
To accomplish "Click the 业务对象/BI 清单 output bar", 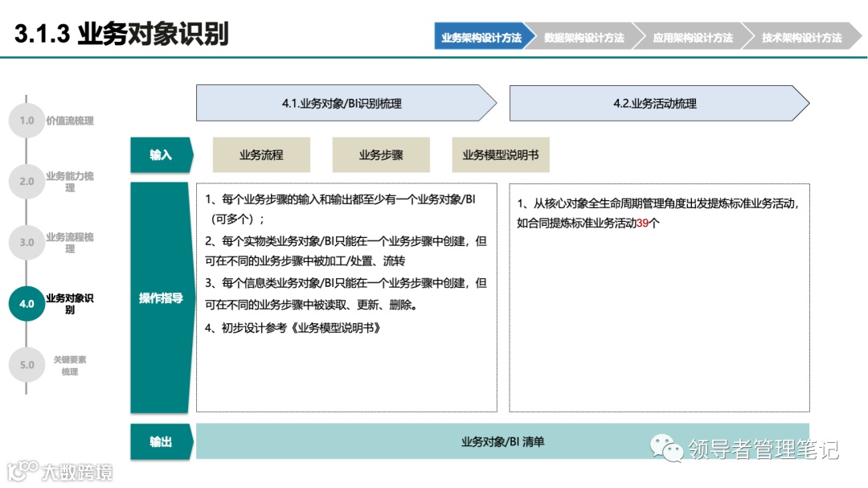I will coord(502,441).
